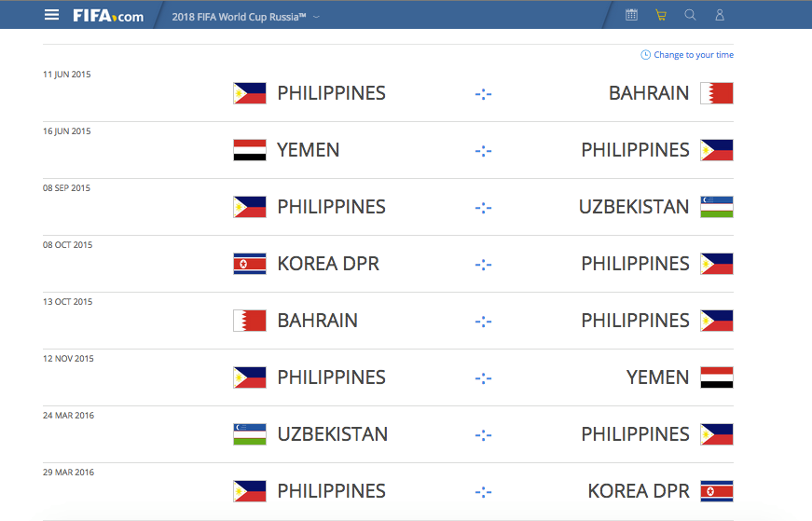Click the FIFA.com logo
This screenshot has width=812, height=521.
pos(108,16)
